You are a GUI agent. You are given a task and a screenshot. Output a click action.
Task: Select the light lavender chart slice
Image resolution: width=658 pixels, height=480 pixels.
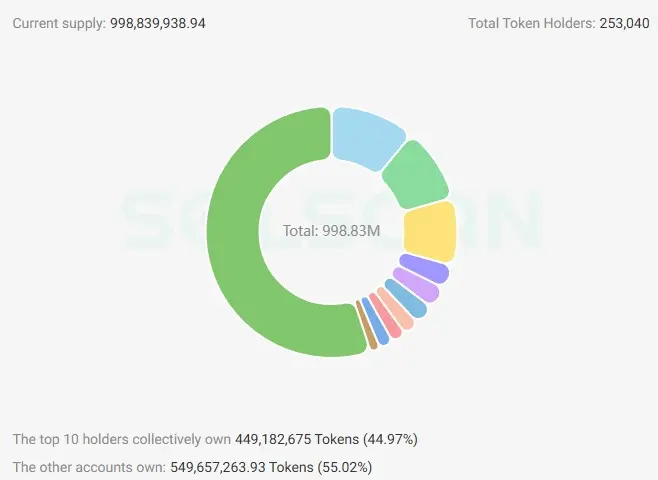coord(416,287)
